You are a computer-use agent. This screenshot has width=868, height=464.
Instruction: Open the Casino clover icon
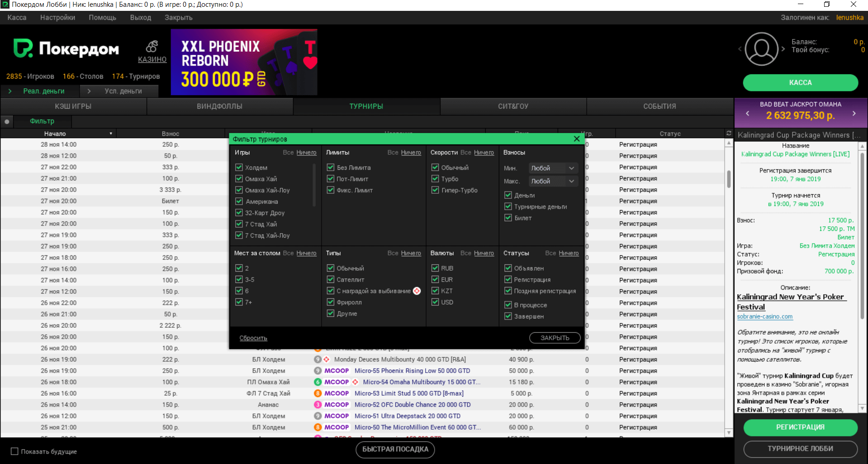pos(152,46)
